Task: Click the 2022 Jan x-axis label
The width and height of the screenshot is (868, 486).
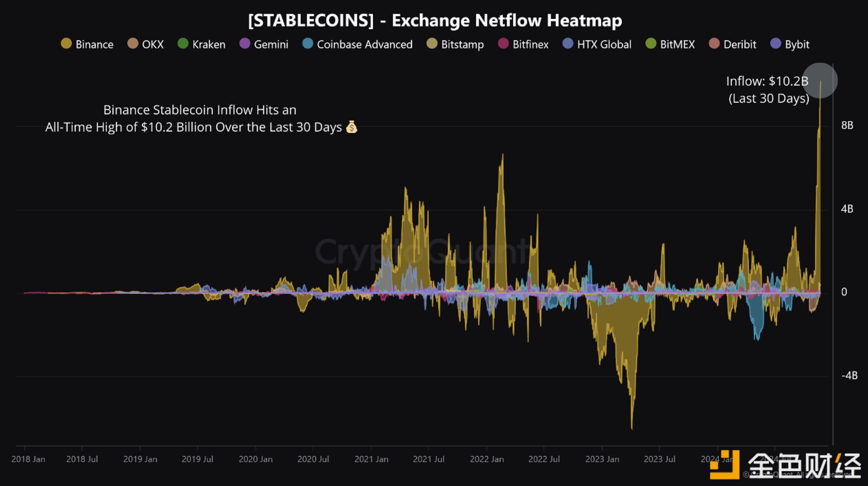Action: tap(487, 459)
